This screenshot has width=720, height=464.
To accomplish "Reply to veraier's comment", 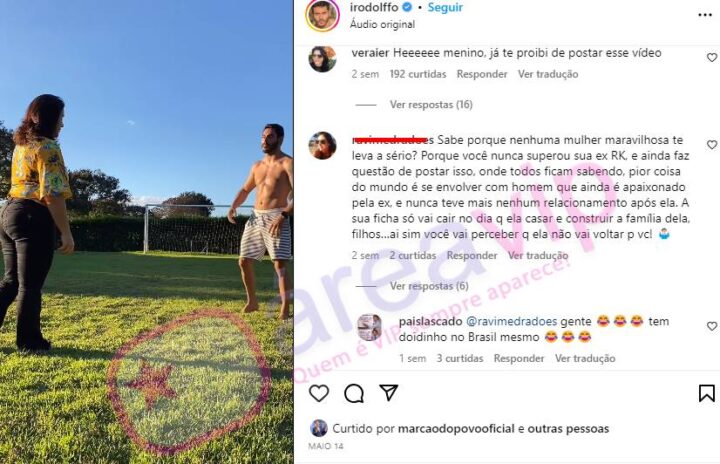I will pos(482,74).
